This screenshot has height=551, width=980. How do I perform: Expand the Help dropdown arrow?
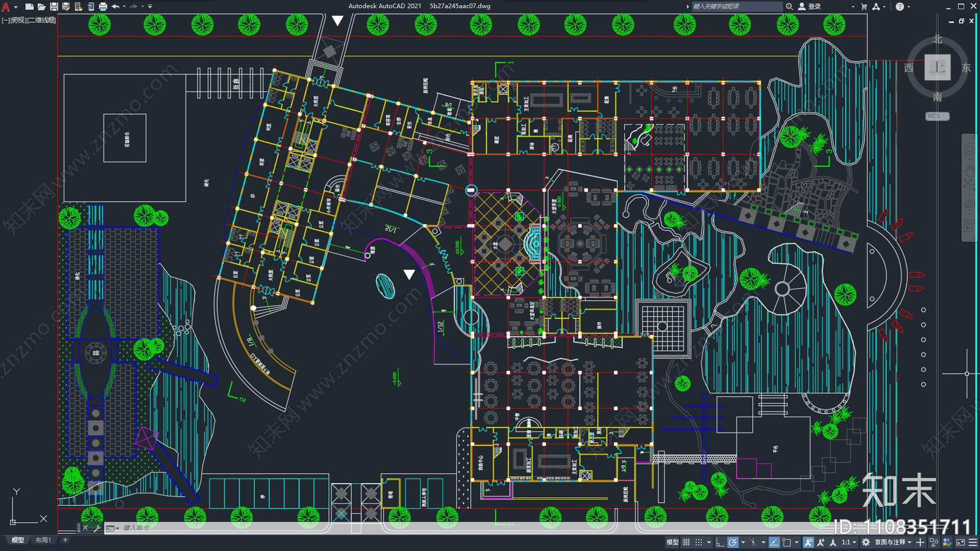pyautogui.click(x=908, y=7)
